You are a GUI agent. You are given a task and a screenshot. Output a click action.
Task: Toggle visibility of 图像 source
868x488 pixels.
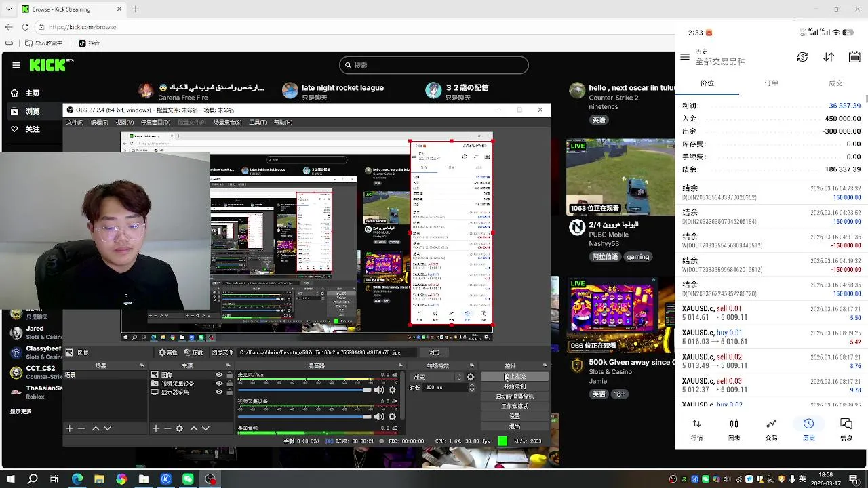coord(219,375)
